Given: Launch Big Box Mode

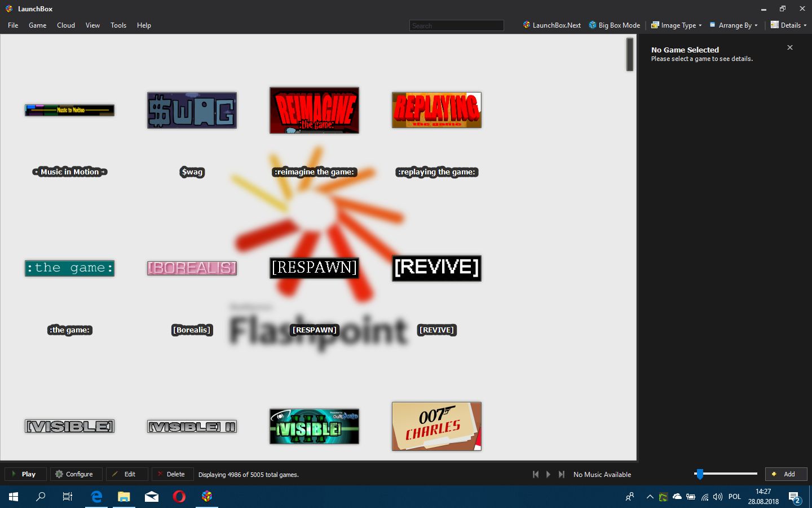Looking at the screenshot, I should 615,25.
